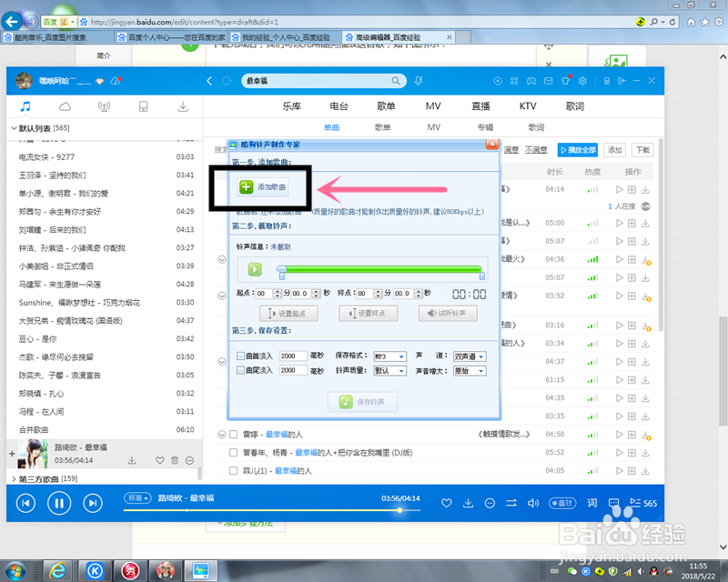Toggle the 音效 sound effect switch
Image resolution: width=728 pixels, height=582 pixels.
(562, 503)
